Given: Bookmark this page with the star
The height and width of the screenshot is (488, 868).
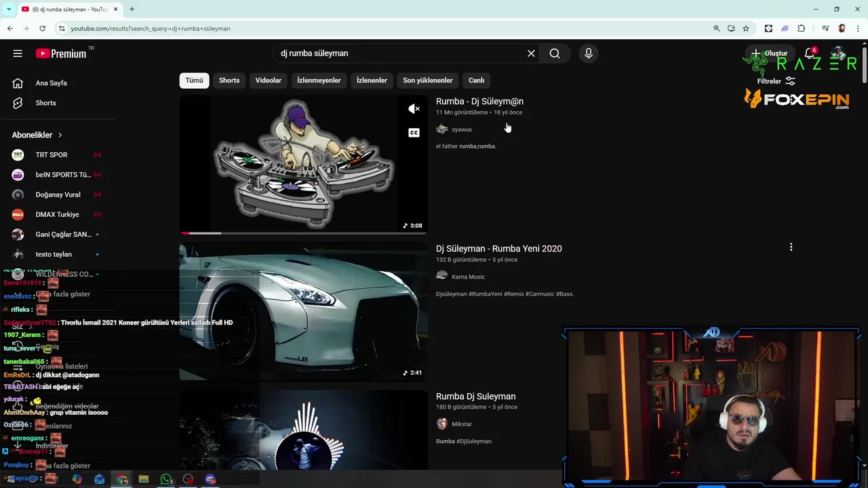Looking at the screenshot, I should coord(746,28).
